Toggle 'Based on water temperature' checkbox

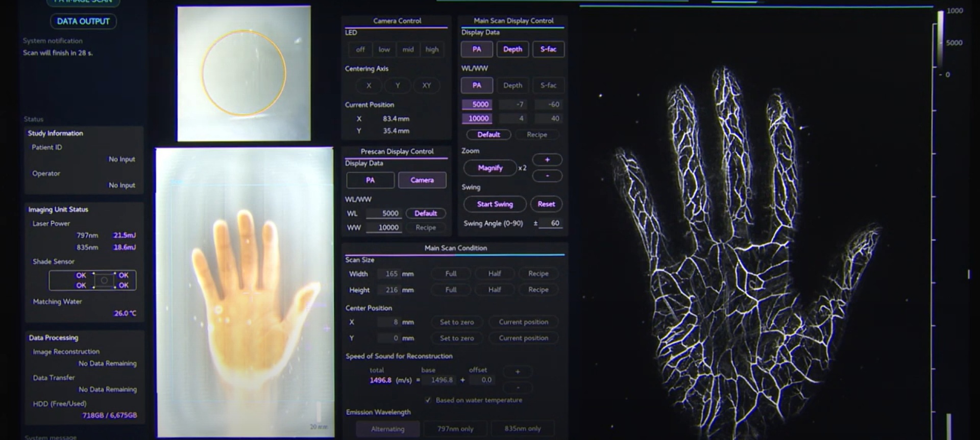click(x=428, y=400)
